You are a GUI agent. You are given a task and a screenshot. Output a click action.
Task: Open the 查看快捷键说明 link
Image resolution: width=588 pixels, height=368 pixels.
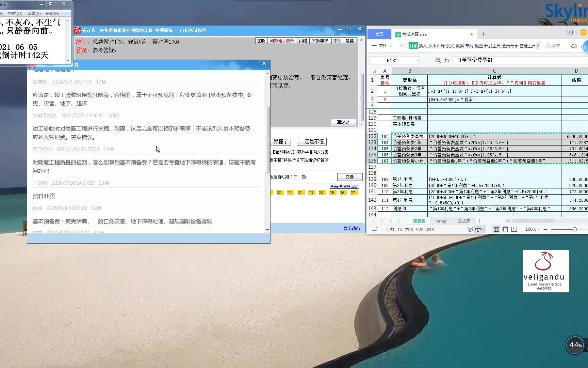pos(344,186)
